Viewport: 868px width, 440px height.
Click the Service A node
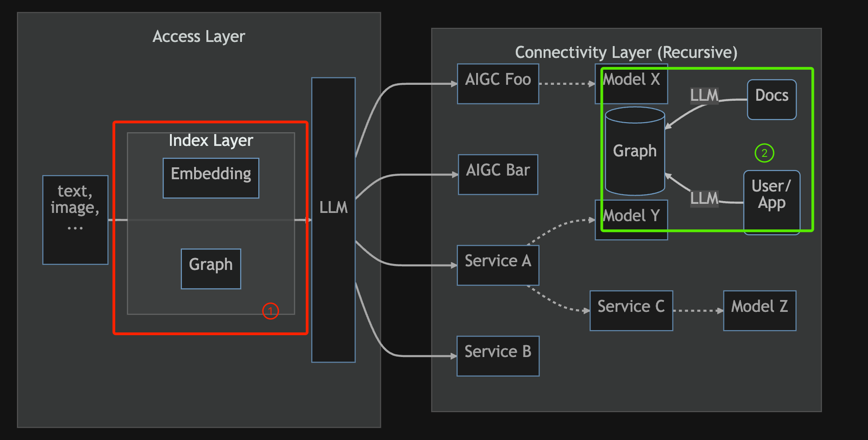[x=498, y=265]
